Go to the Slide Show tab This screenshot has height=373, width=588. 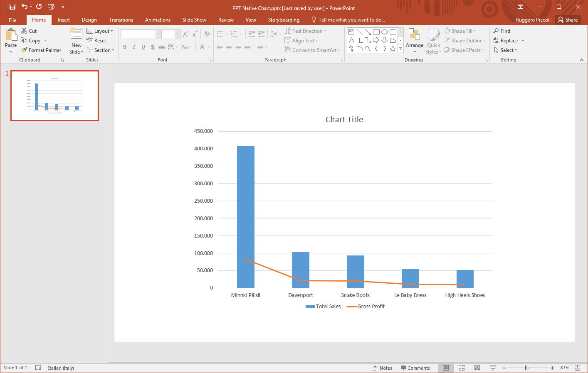point(194,20)
